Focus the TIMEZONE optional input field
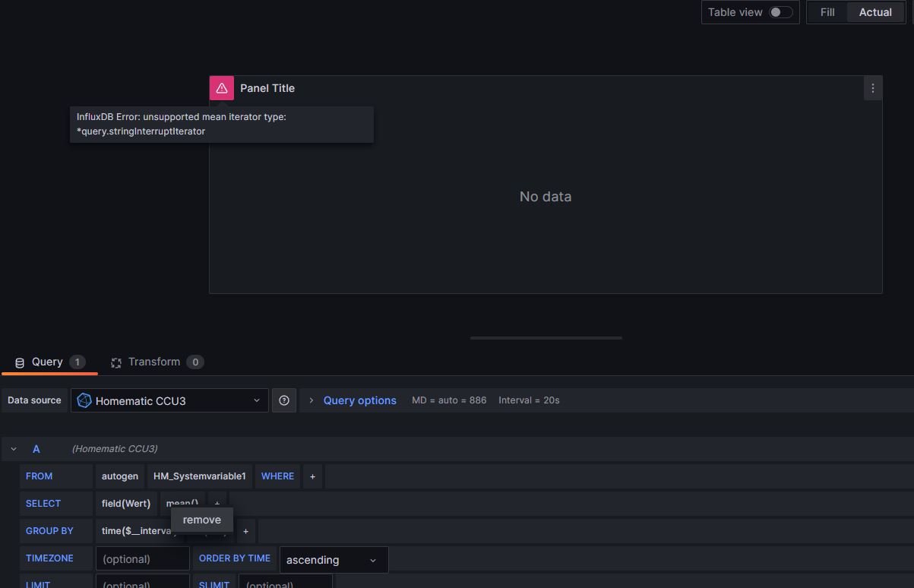 (142, 558)
